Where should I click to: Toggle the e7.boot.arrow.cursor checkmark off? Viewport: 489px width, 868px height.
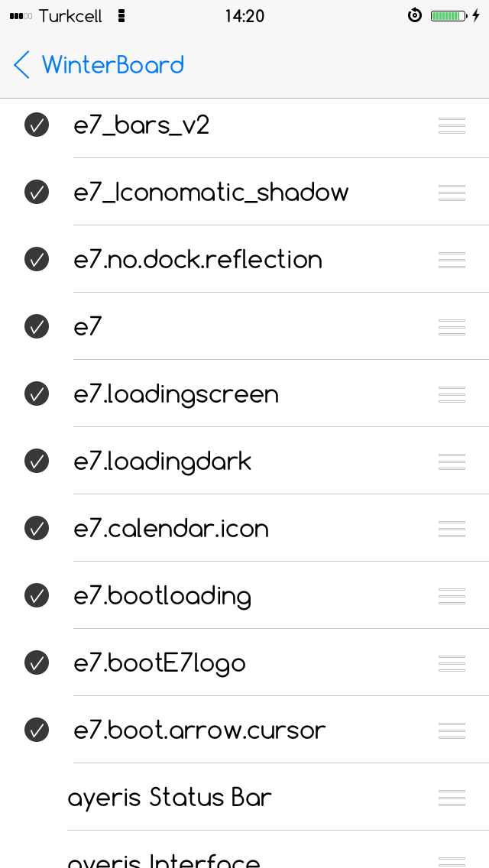coord(37,730)
